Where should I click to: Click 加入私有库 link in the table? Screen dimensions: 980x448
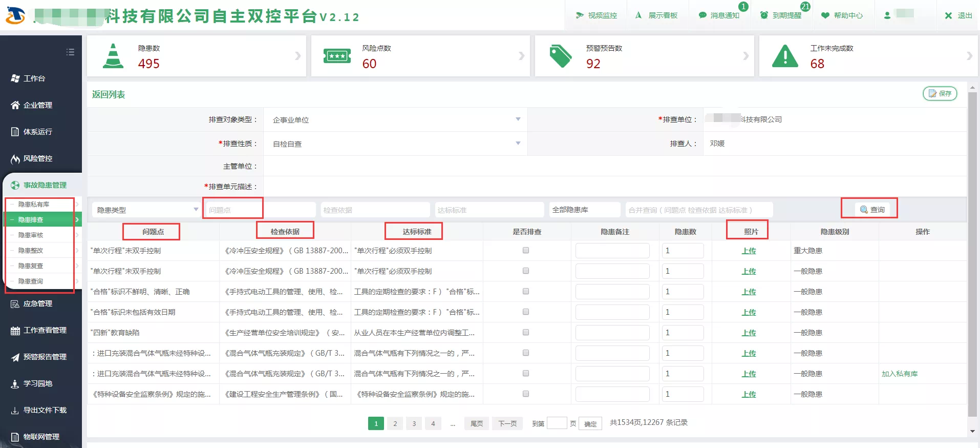(899, 374)
